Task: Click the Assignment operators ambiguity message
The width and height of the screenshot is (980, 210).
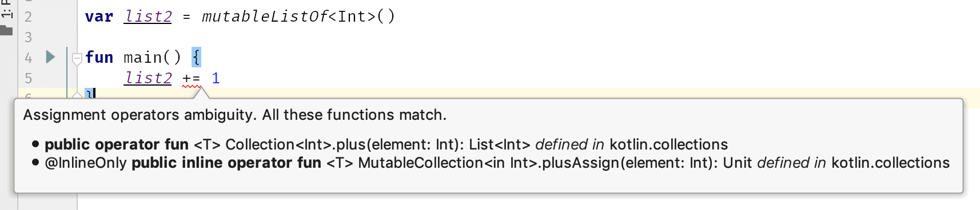Action: tap(234, 115)
